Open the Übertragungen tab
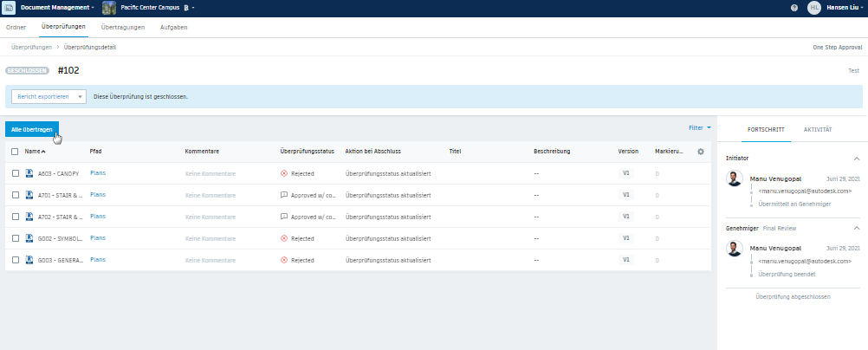The image size is (868, 350). click(123, 27)
